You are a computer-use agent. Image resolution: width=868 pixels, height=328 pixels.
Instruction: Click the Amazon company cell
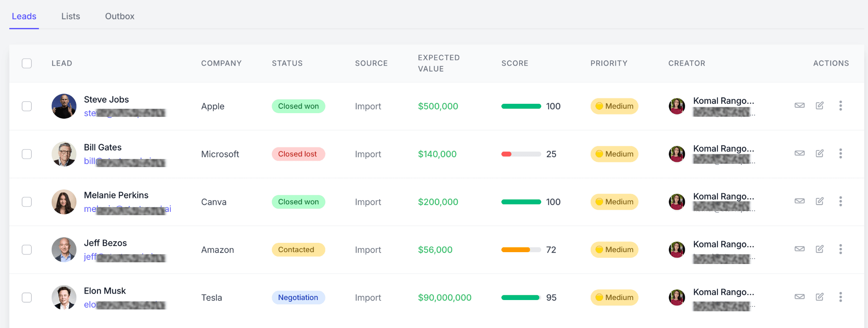tap(217, 250)
